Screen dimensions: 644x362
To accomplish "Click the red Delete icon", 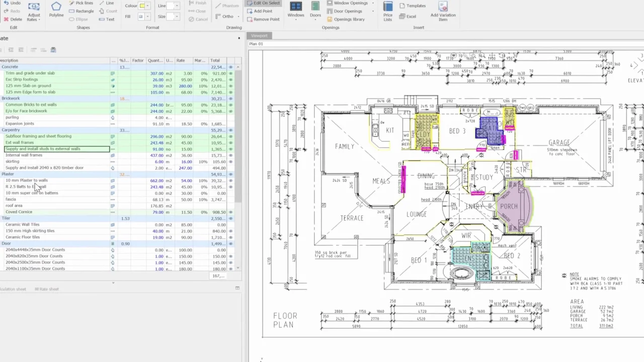I will (5, 19).
